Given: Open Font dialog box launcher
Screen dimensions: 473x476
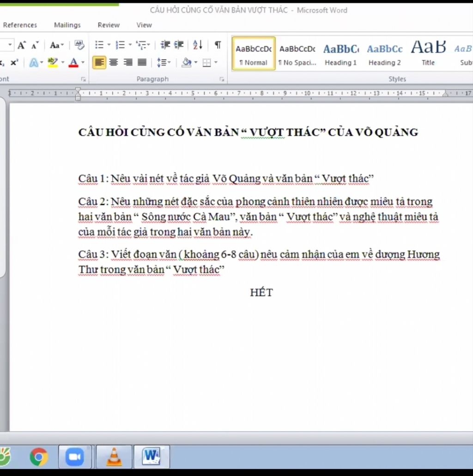Looking at the screenshot, I should 83,79.
